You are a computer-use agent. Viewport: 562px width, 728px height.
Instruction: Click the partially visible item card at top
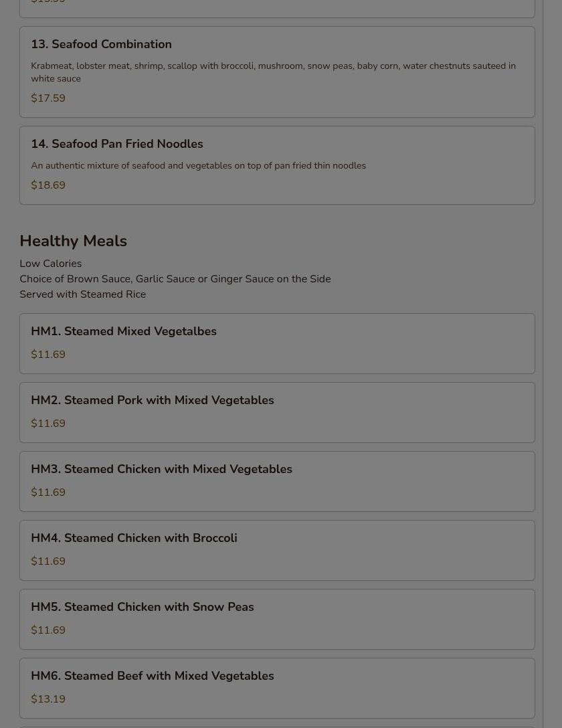tap(277, 7)
